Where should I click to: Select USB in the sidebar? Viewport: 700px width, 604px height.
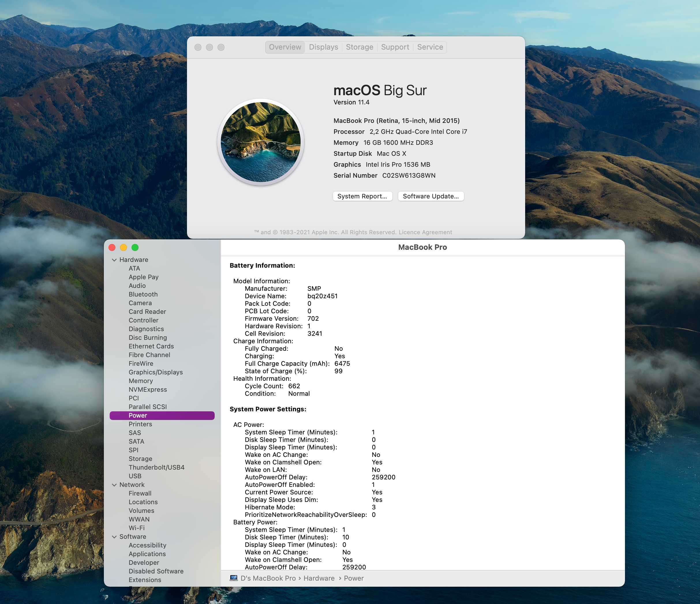(135, 476)
